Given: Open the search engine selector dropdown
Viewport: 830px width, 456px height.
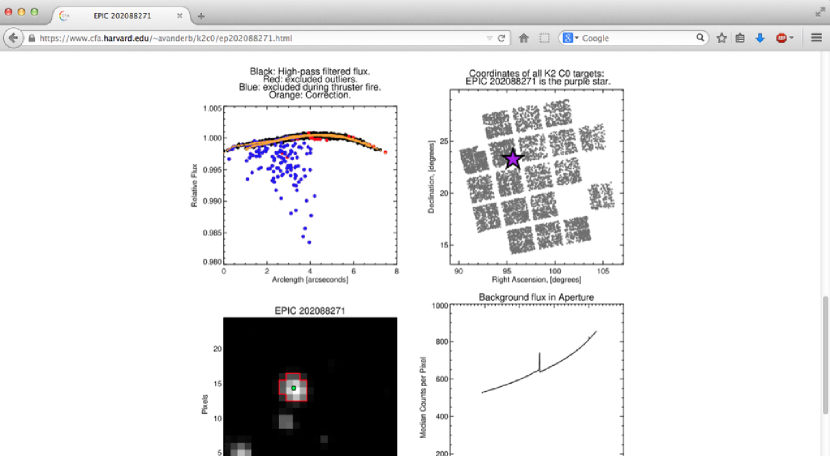Looking at the screenshot, I should (570, 38).
